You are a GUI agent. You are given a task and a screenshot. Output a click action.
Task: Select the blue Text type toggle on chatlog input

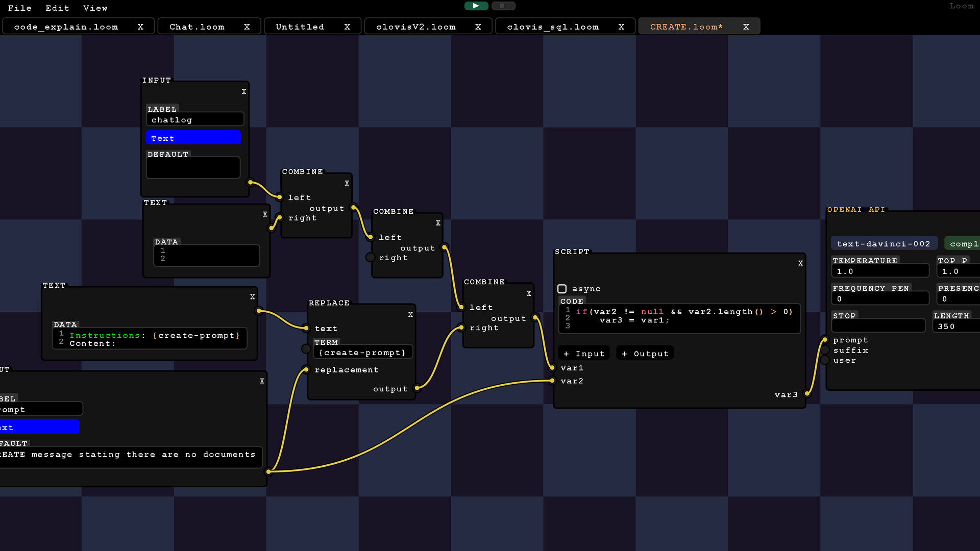pos(193,138)
